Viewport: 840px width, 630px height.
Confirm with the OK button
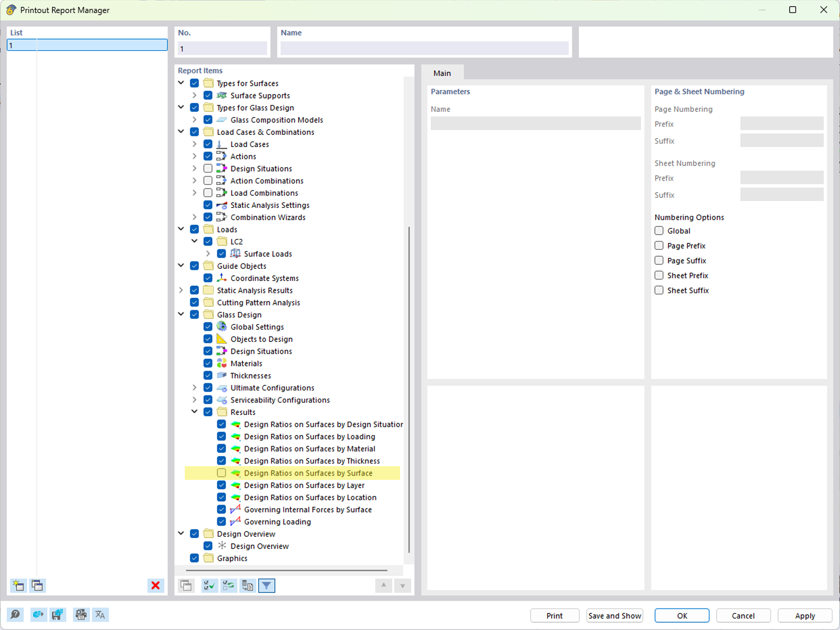[x=682, y=615]
